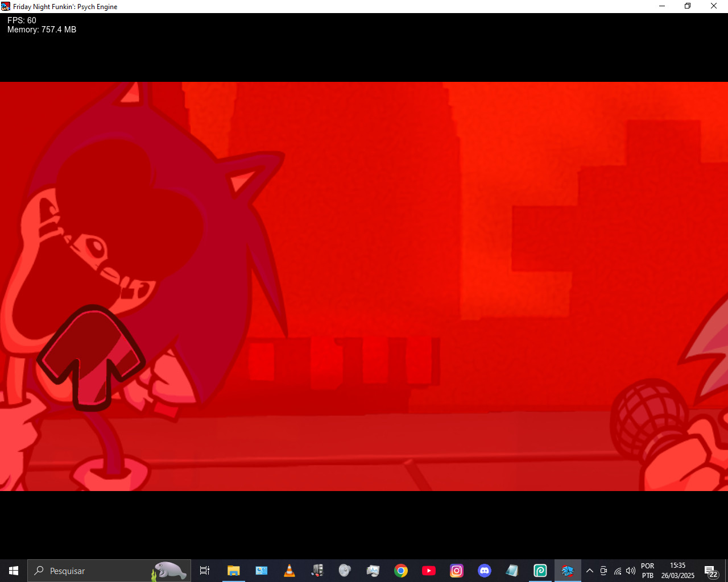Click the Friday Night Funkin' app icon in title bar
Image resolution: width=728 pixels, height=582 pixels.
[6, 6]
